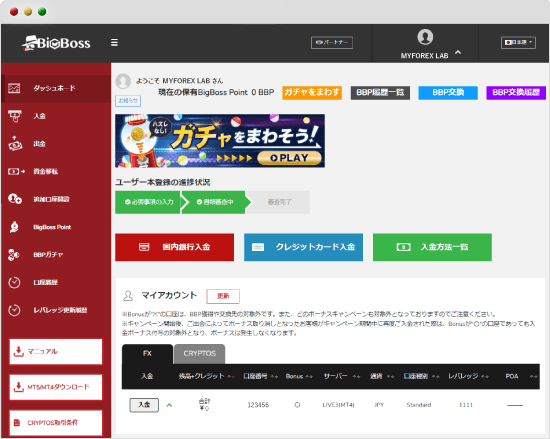Click the マイアカウント 更新 button
This screenshot has width=550, height=439.
pos(223,296)
